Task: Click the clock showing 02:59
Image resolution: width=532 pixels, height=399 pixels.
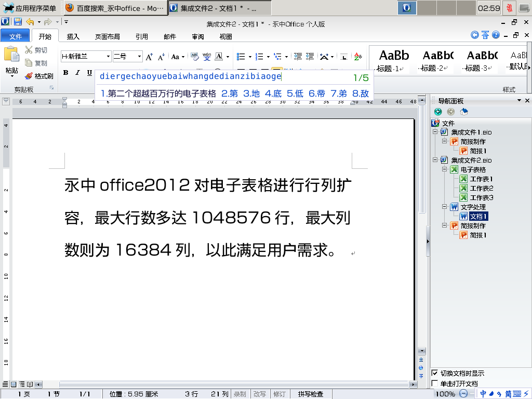Action: pos(488,8)
